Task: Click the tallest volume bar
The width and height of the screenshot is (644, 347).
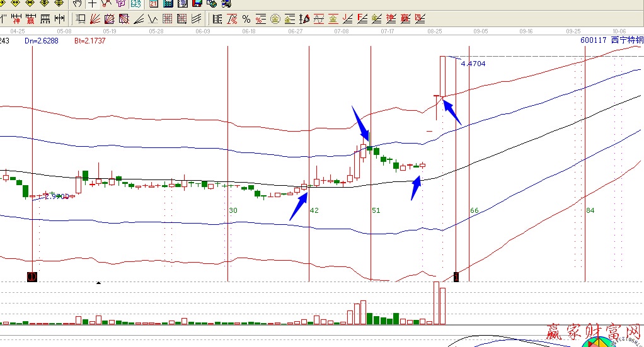Action: coord(436,303)
